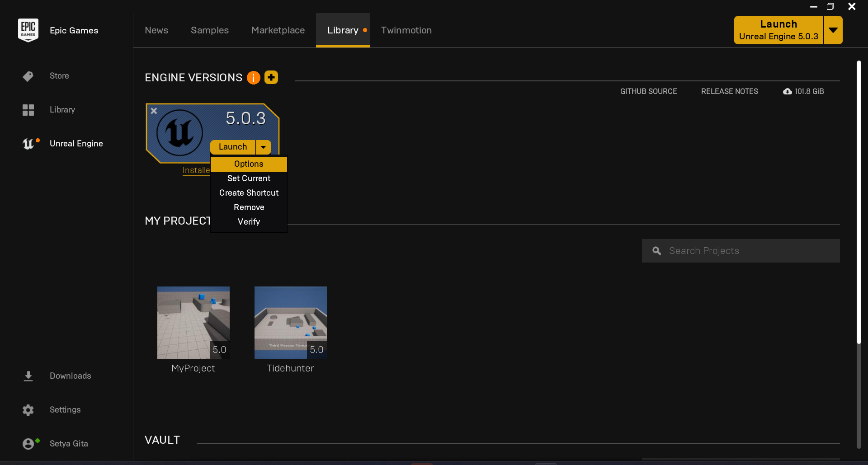This screenshot has height=465, width=868.
Task: Open the RELEASE NOTES link
Action: (x=730, y=91)
